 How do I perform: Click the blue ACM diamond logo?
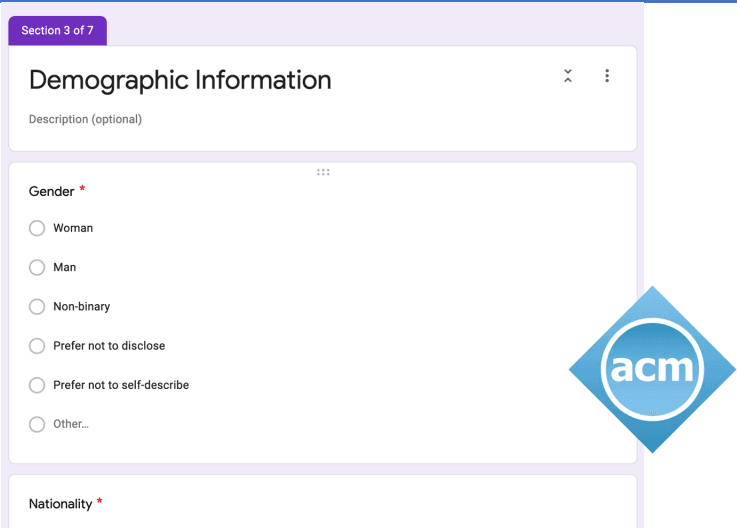652,369
